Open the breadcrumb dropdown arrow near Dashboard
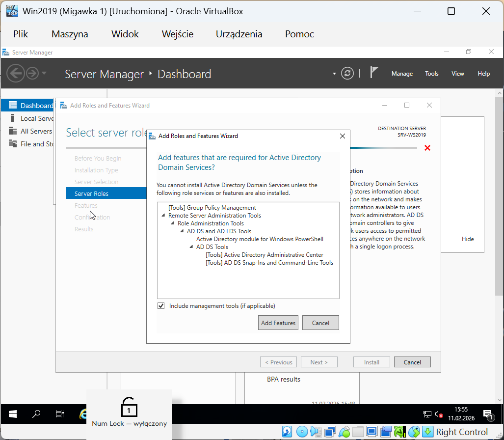This screenshot has height=440, width=504. (334, 73)
